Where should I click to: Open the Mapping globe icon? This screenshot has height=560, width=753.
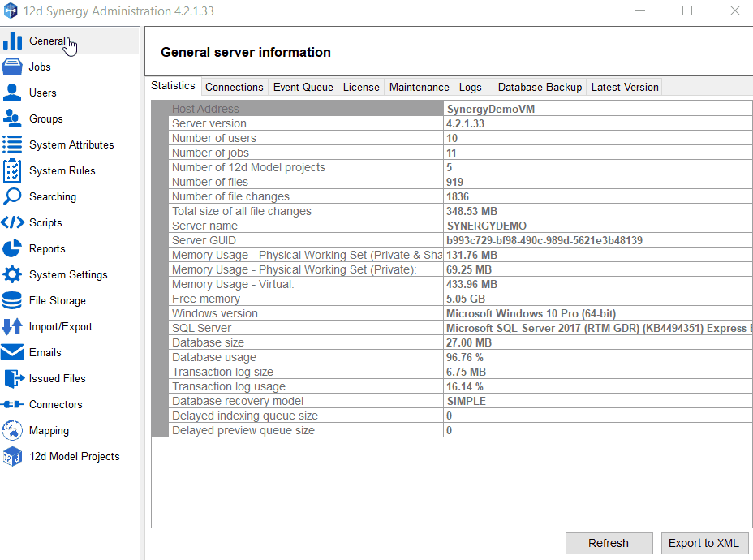(12, 430)
